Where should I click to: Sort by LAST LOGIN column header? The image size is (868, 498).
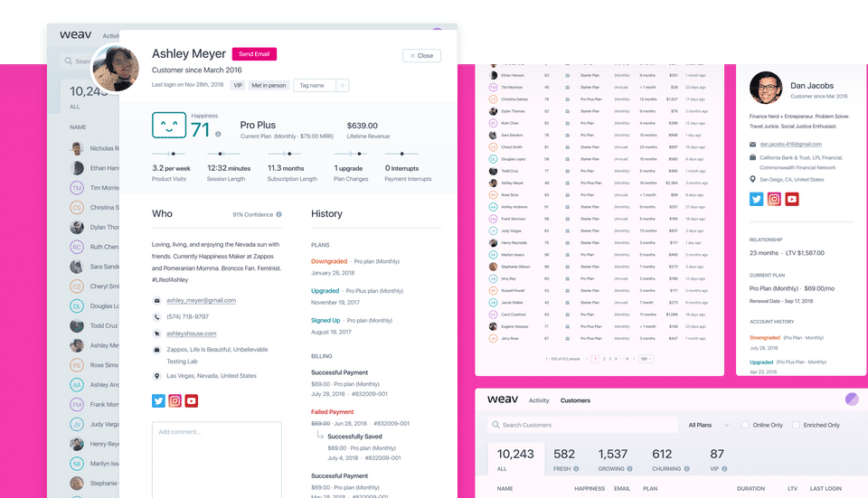[826, 489]
